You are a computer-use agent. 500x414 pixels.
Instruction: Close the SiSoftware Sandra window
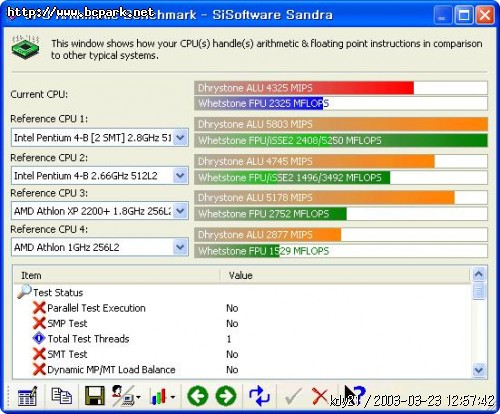click(x=485, y=15)
